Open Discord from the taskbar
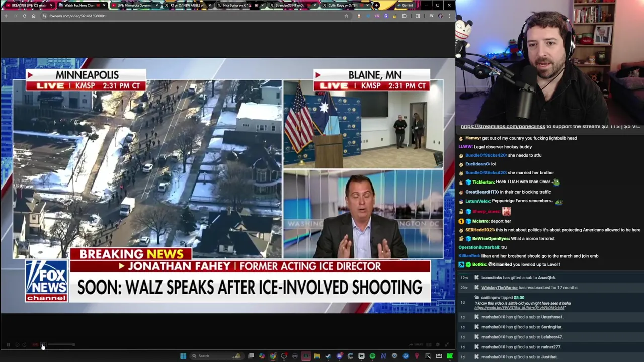The height and width of the screenshot is (362, 644). click(339, 356)
